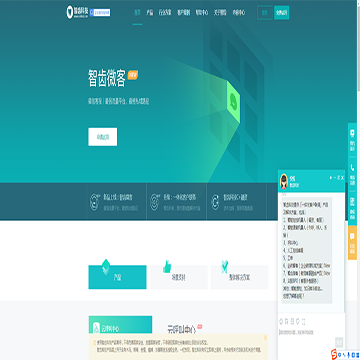Click the 智齿微客 hero headline
Image resolution: width=360 pixels, height=360 pixels.
point(107,78)
